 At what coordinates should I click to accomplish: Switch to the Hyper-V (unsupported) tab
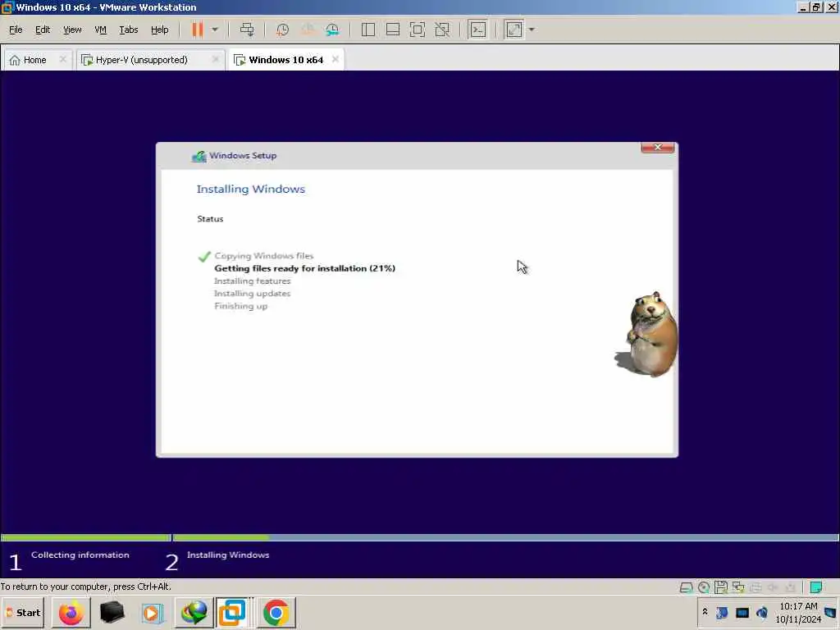click(x=141, y=60)
